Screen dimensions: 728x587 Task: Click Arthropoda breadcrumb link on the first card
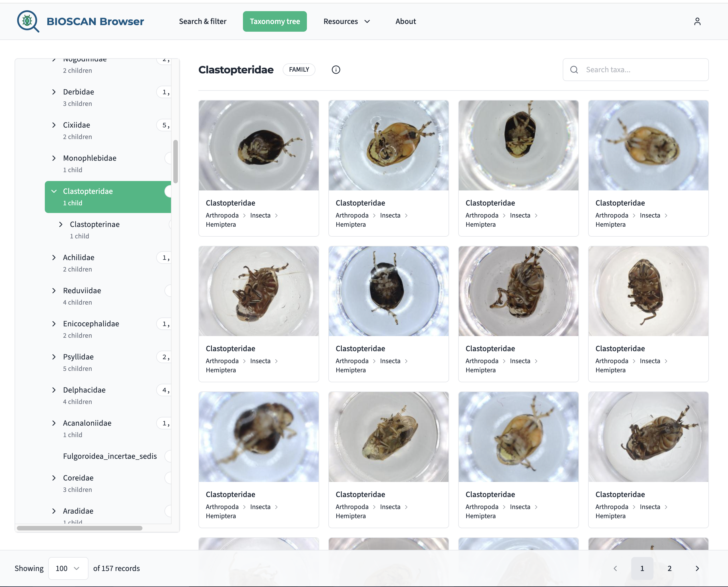coord(222,215)
